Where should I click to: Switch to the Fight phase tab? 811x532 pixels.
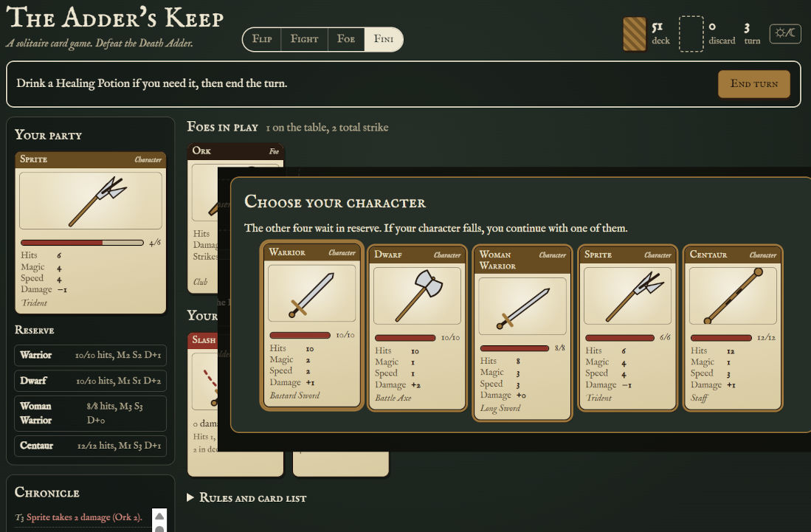point(304,39)
